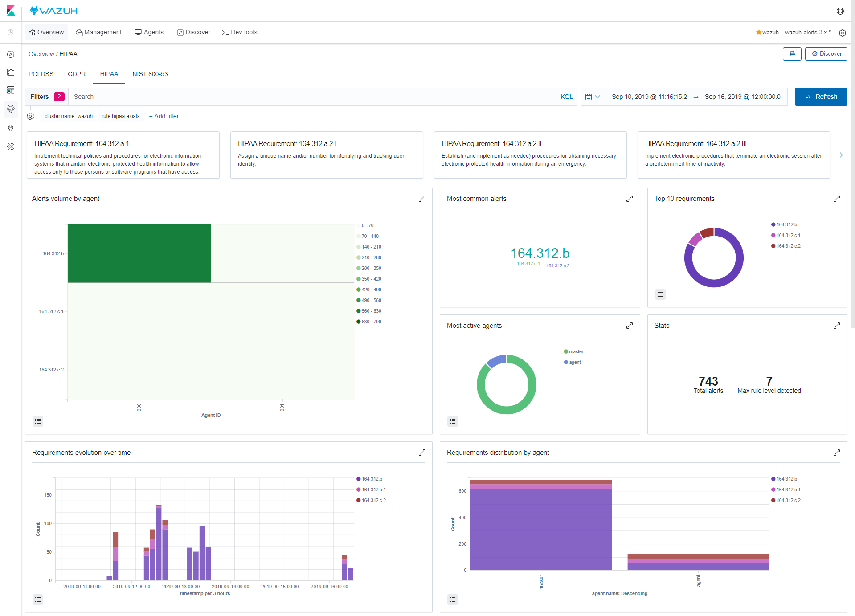Open KQL query language options
Viewport: 855px width, 616px height.
click(x=566, y=97)
